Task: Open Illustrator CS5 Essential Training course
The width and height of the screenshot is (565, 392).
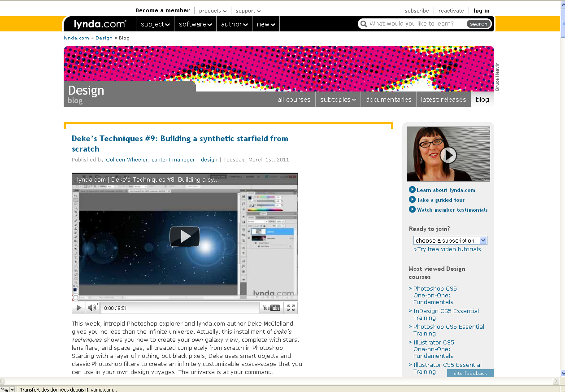Action: (x=448, y=368)
